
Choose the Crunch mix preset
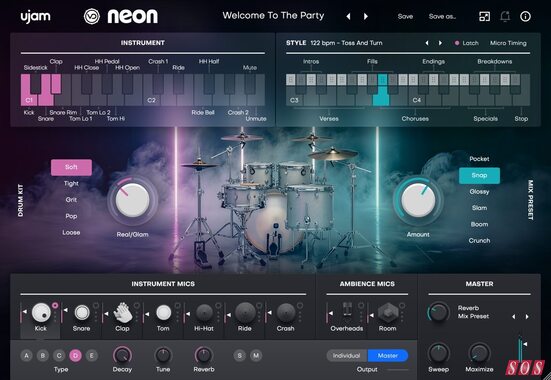pyautogui.click(x=479, y=240)
